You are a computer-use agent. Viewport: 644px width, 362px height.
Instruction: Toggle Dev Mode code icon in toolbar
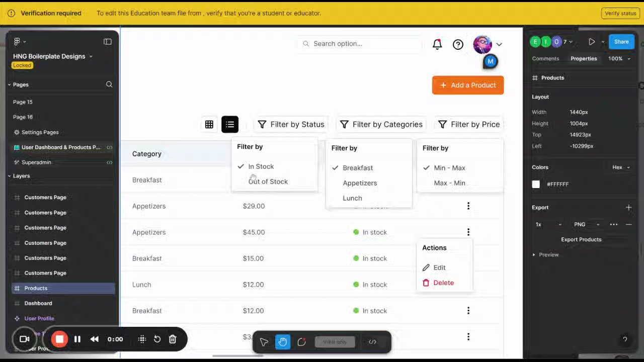tap(372, 342)
